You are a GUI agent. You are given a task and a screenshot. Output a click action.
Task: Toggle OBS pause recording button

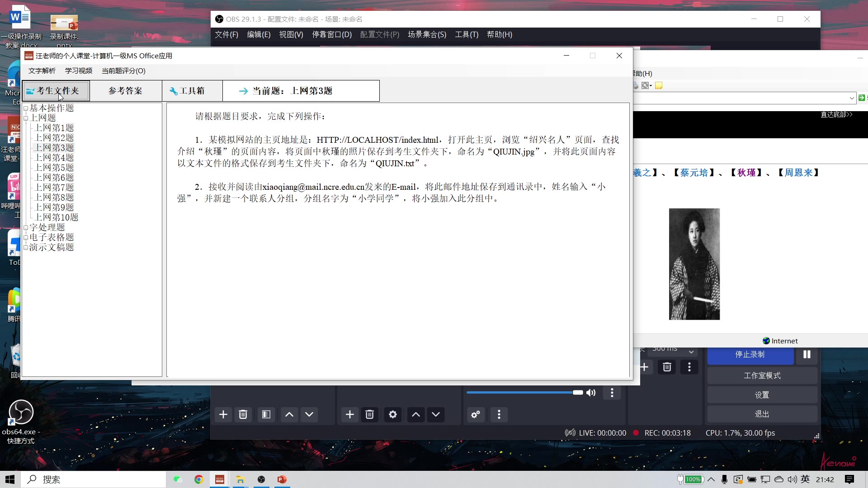807,354
